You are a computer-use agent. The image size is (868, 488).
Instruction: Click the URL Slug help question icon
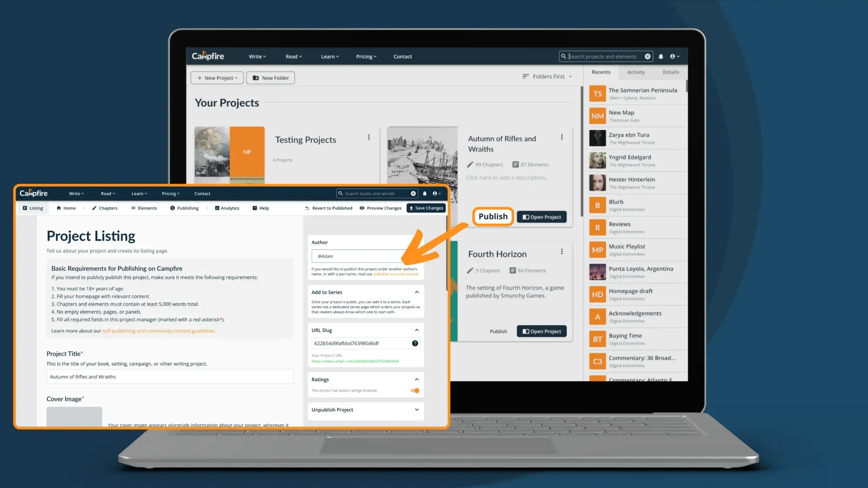(x=415, y=343)
